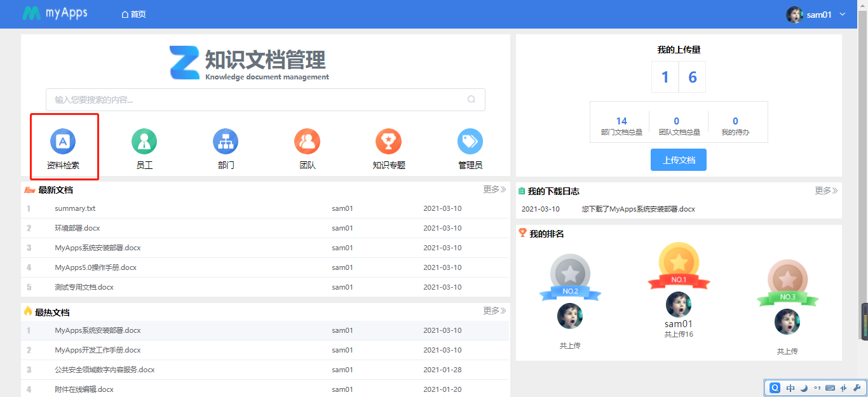Click the upload count digit 6
Screen dimensions: 868x397
[x=693, y=77]
